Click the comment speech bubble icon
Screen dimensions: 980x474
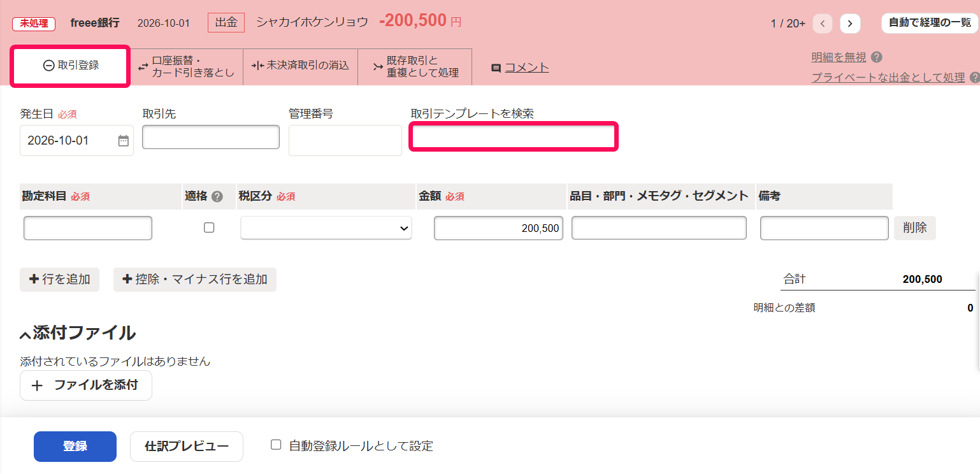[x=496, y=68]
